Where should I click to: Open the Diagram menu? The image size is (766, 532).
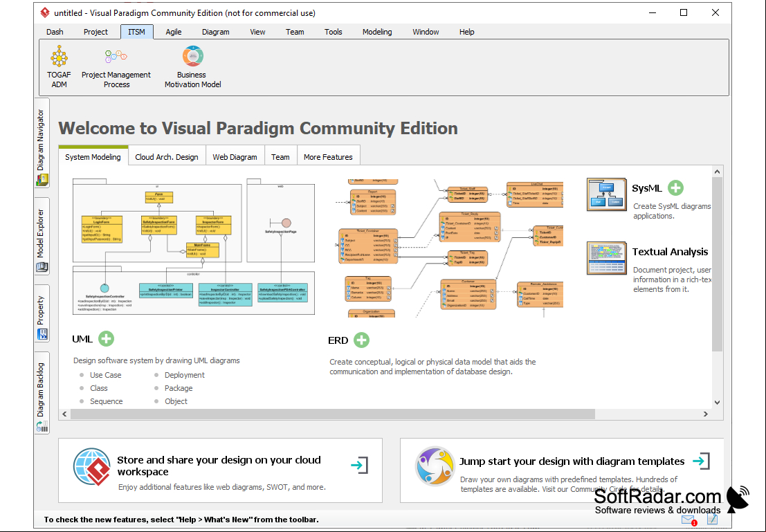(215, 32)
